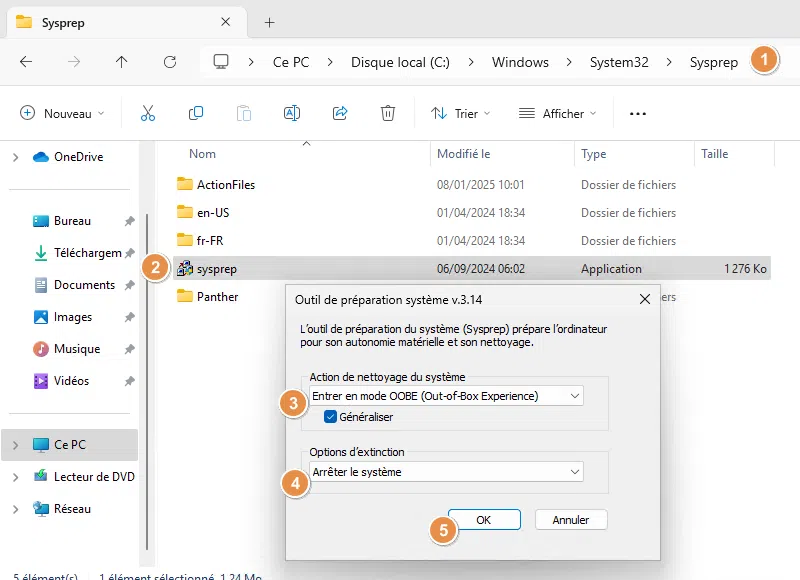Click System32 in the address breadcrumb
Image resolution: width=800 pixels, height=580 pixels.
tap(619, 62)
